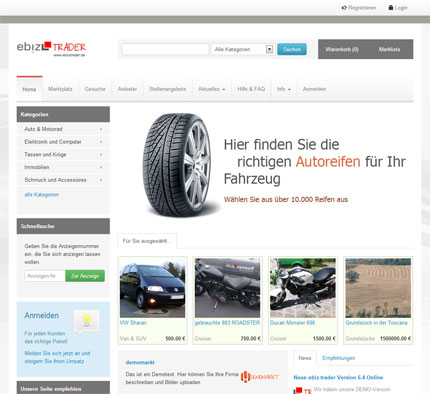
Task: Open the Anbieter menu item
Action: coord(127,89)
